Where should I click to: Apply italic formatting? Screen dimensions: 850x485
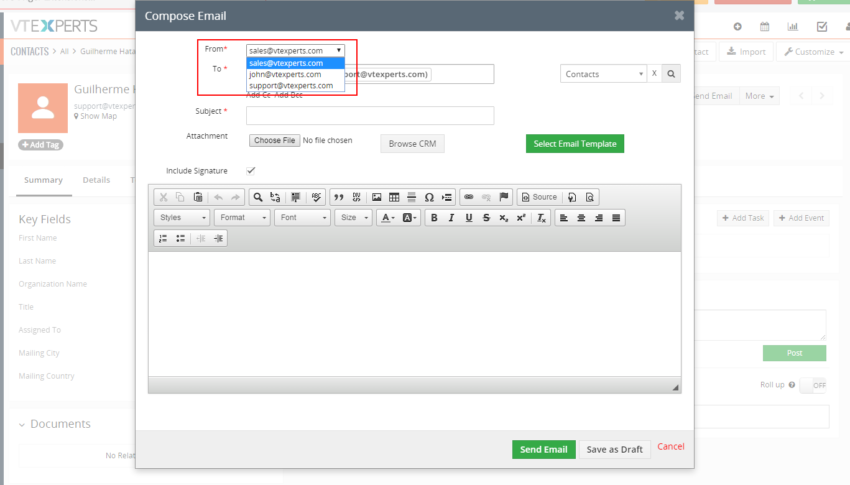(x=451, y=218)
